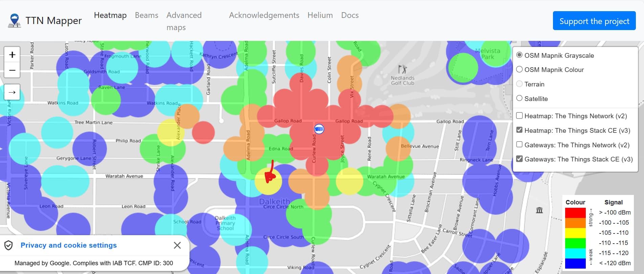Click the shield icon in privacy banner
The width and height of the screenshot is (644, 274).
click(x=9, y=245)
